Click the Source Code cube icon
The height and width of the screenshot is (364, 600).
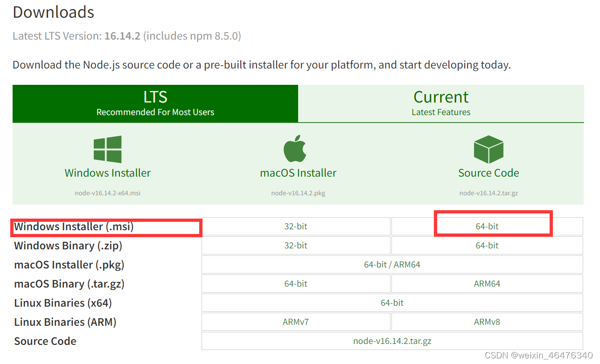coord(488,149)
